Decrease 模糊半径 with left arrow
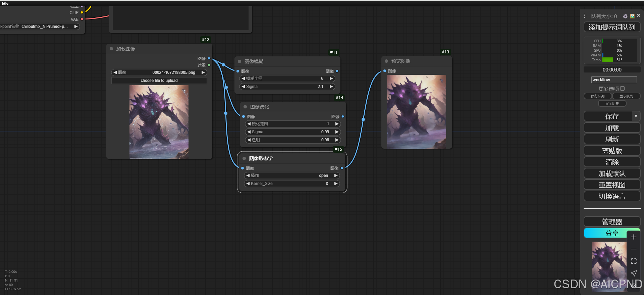Viewport: 644px width, 295px height. click(x=243, y=79)
